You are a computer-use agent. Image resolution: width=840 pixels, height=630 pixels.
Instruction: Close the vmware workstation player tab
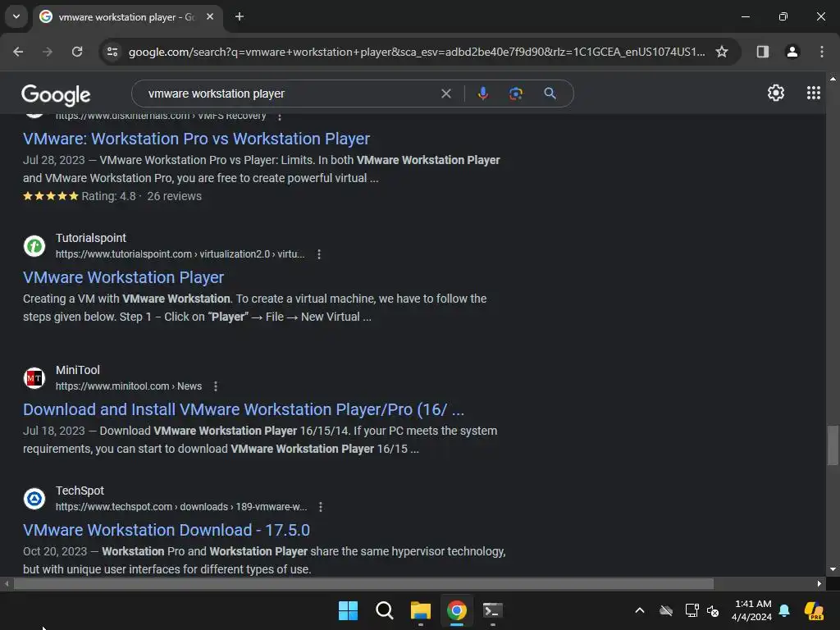(210, 17)
